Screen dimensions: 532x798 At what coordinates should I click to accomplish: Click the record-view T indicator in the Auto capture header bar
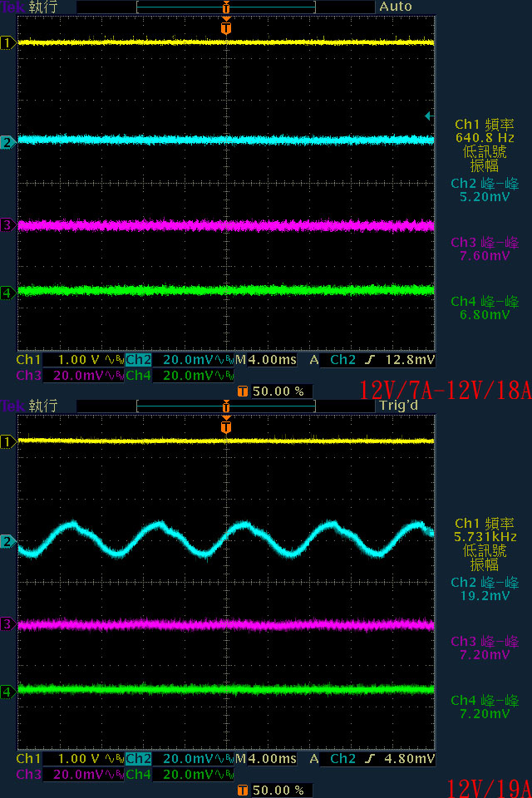coord(226,7)
